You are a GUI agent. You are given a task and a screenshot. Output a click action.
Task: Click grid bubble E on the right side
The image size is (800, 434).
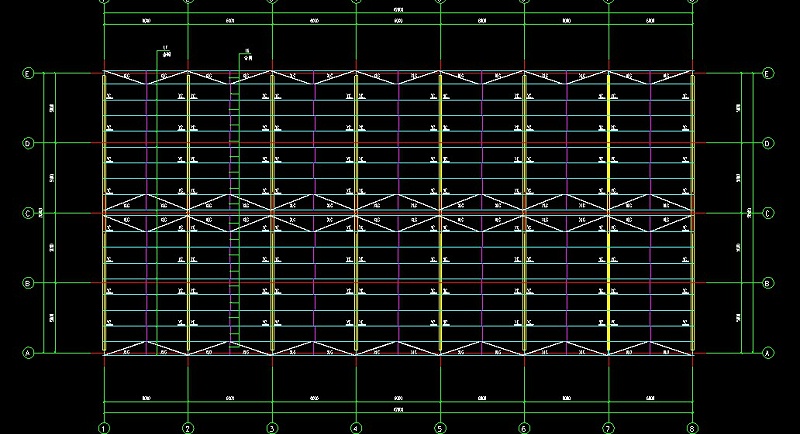767,73
